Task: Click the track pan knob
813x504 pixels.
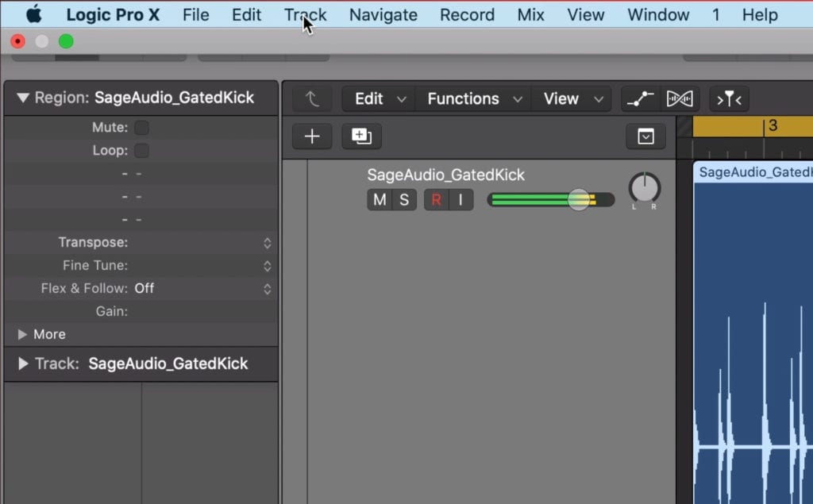Action: coord(645,187)
